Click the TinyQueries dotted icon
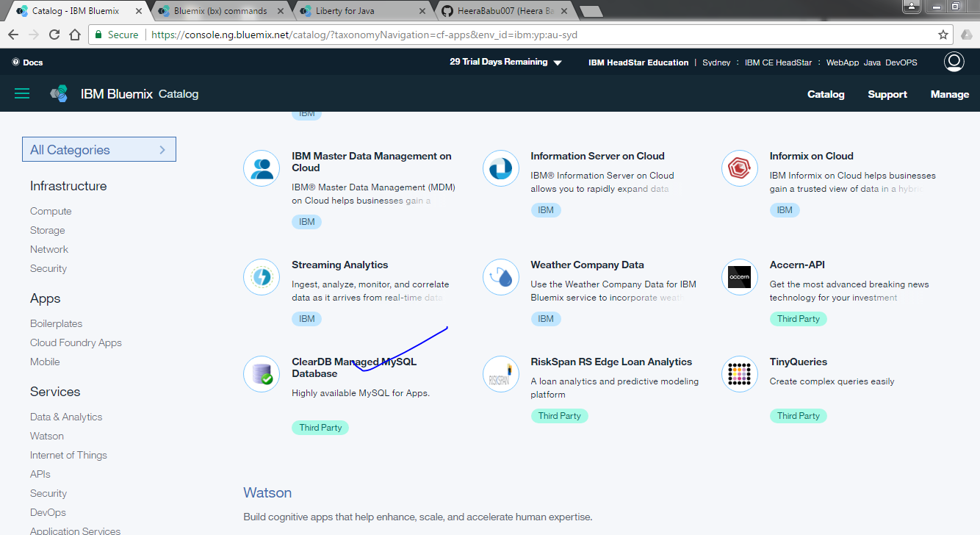Image resolution: width=980 pixels, height=535 pixels. [x=740, y=374]
